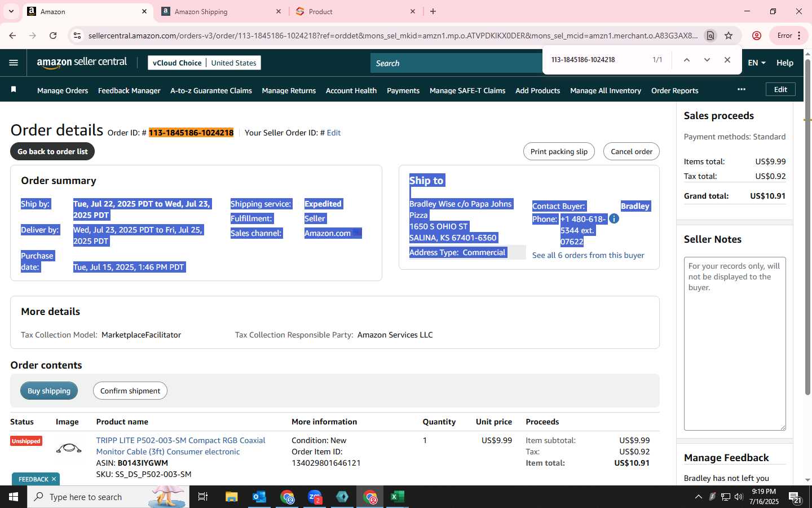Open Task View on taskbar
812x508 pixels.
[203, 497]
